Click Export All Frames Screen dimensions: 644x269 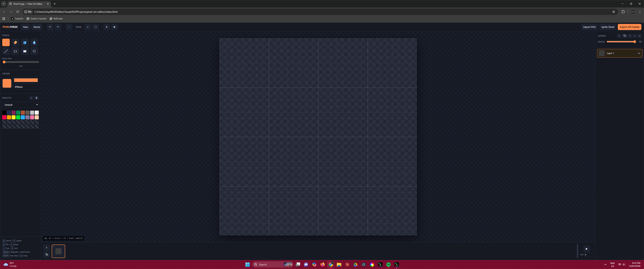pos(629,27)
